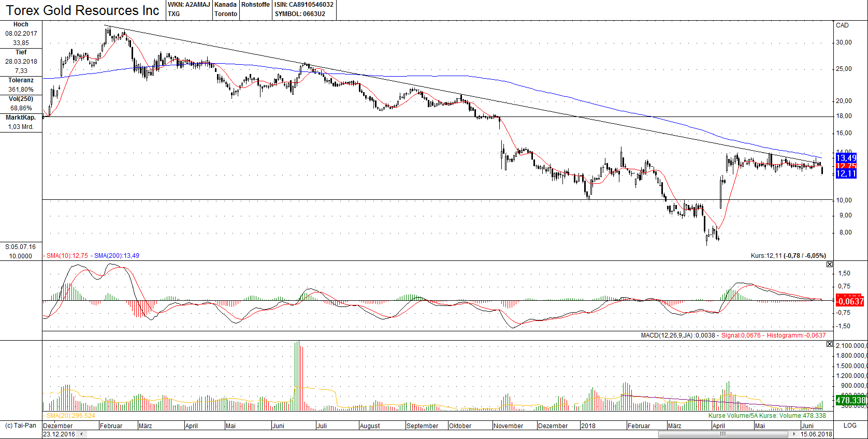Click the 20,00 price axis label
This screenshot has width=868, height=439.
[x=844, y=101]
